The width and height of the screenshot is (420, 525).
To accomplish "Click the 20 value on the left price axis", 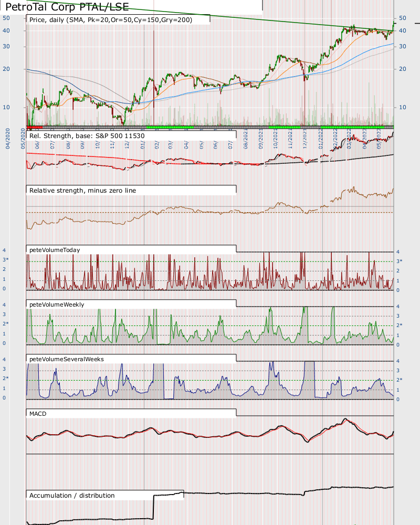I will click(x=6, y=69).
